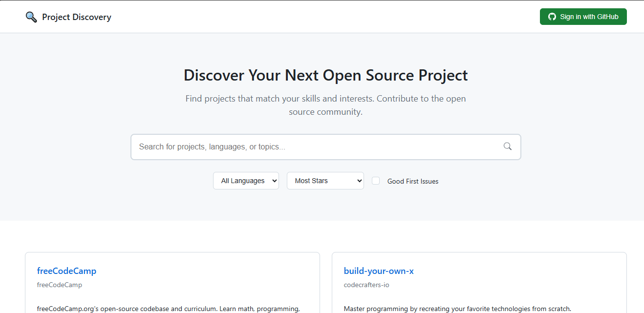644x313 pixels.
Task: Open the All Languages dropdown
Action: click(246, 181)
